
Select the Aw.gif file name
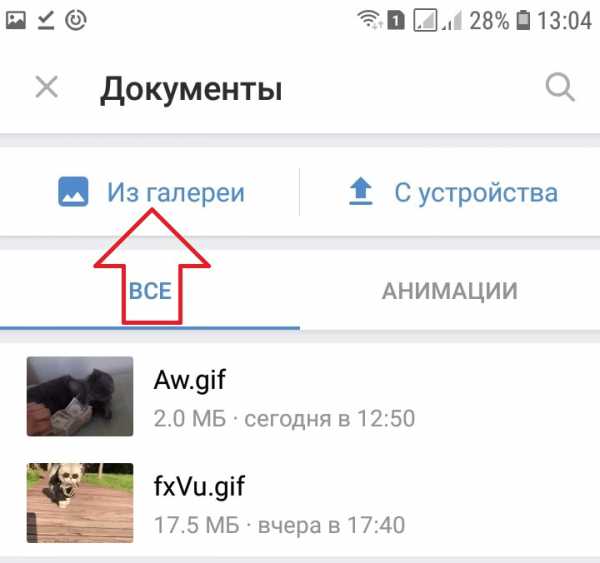pyautogui.click(x=190, y=380)
